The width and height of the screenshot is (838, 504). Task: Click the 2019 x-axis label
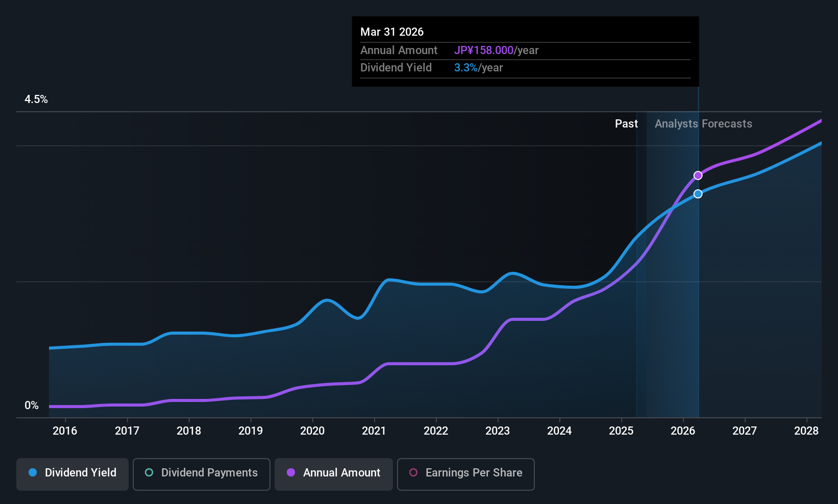coord(251,431)
